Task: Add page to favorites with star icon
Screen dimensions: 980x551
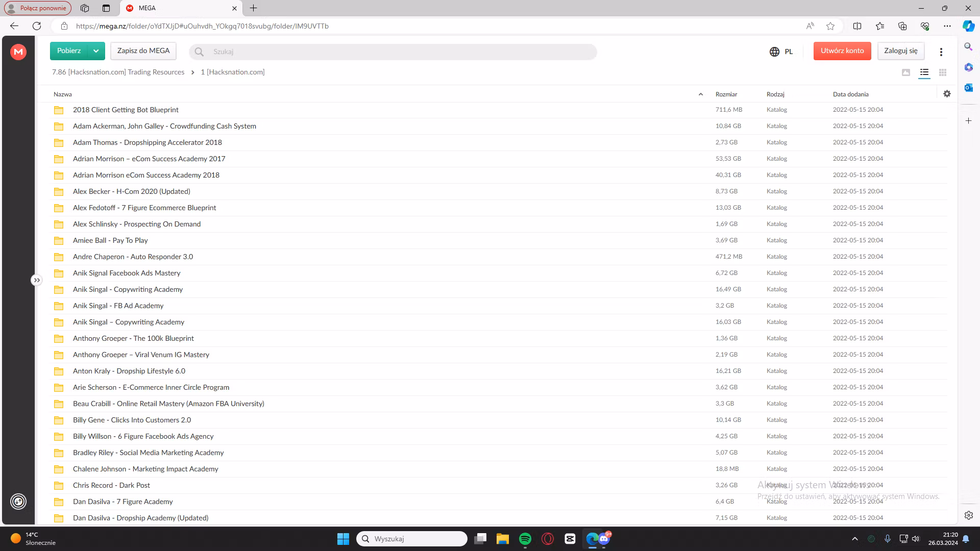Action: [830, 26]
